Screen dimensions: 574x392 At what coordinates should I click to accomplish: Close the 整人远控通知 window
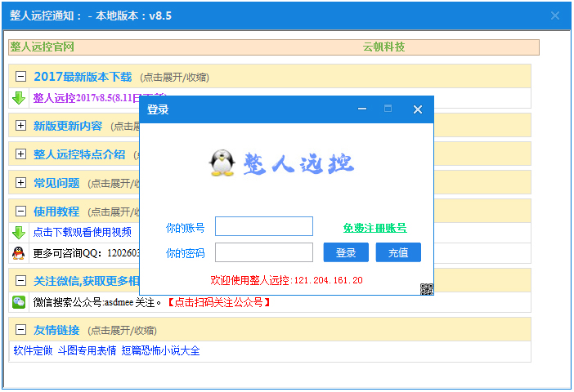555,16
